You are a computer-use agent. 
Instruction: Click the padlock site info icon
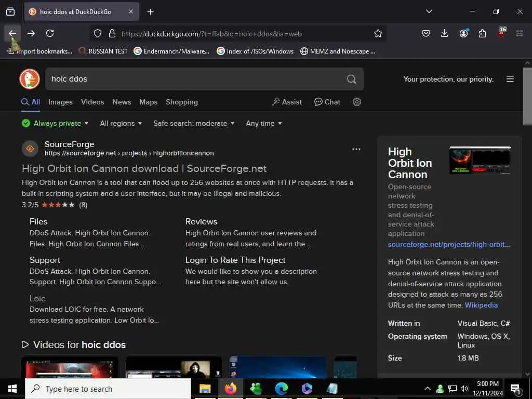(112, 34)
